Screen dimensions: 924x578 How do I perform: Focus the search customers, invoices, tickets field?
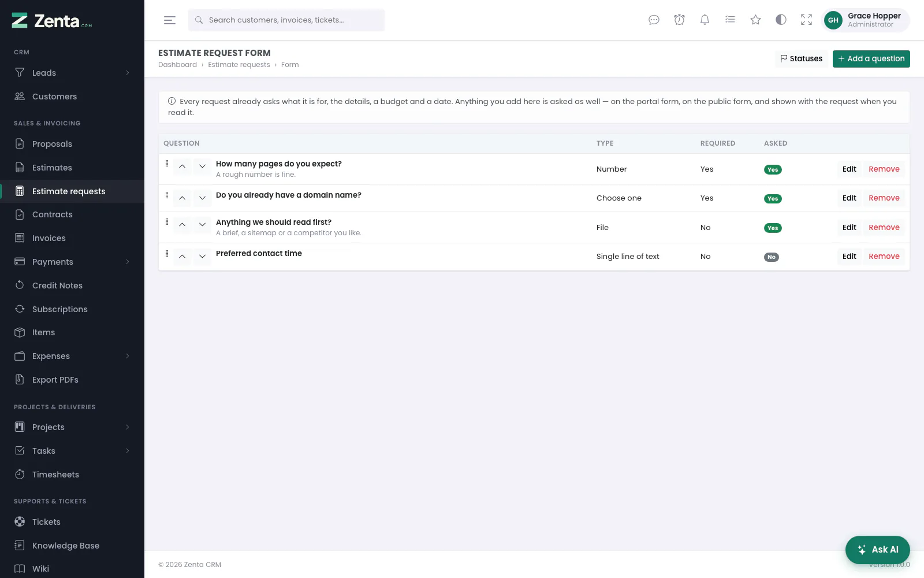pos(286,20)
